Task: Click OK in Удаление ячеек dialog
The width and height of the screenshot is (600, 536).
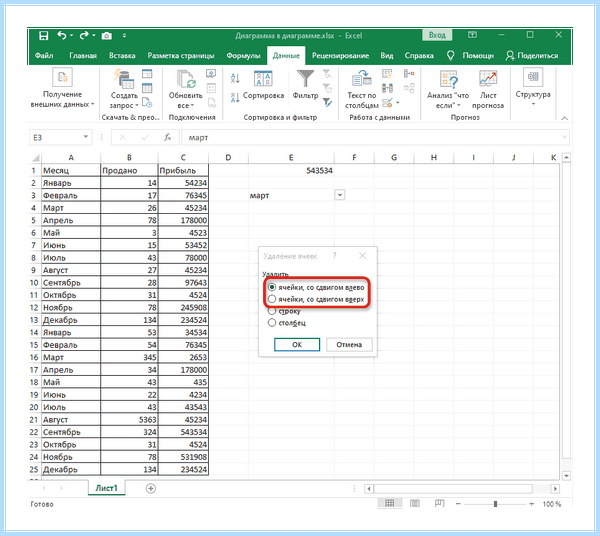Action: 297,344
